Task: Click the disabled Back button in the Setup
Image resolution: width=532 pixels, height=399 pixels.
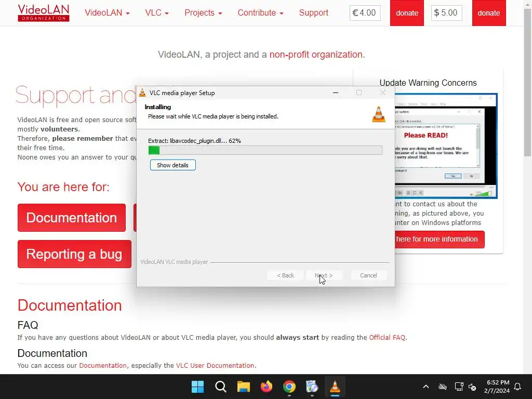Action: [285, 275]
